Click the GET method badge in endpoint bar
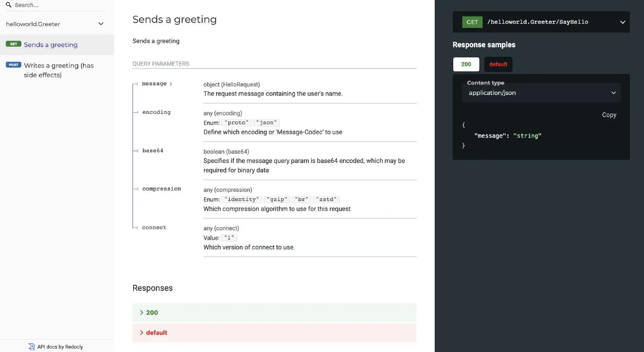The height and width of the screenshot is (352, 644). (472, 22)
